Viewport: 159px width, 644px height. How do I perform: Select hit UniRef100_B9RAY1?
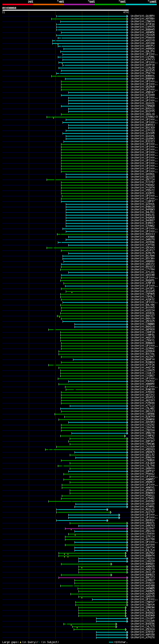143,76
